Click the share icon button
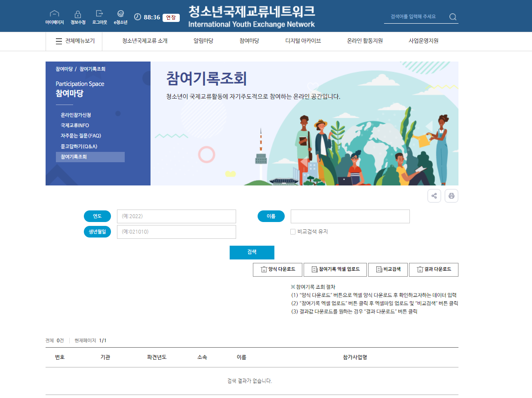The height and width of the screenshot is (398, 532). pyautogui.click(x=434, y=196)
